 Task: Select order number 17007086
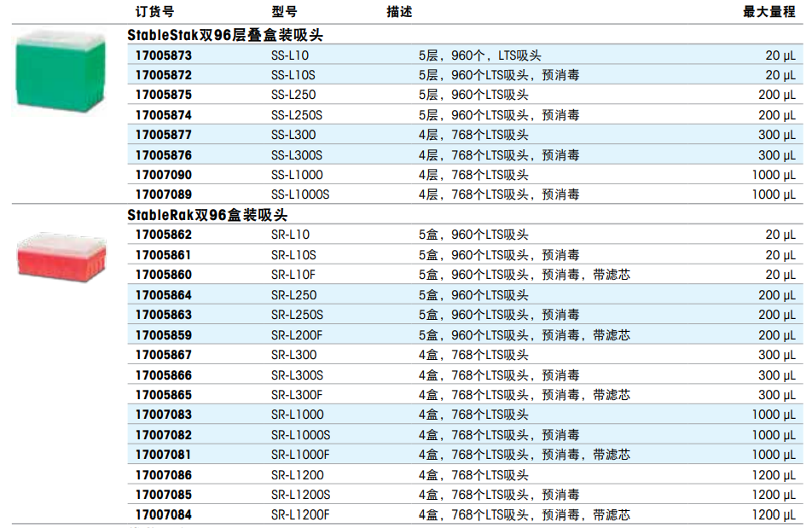pyautogui.click(x=164, y=474)
